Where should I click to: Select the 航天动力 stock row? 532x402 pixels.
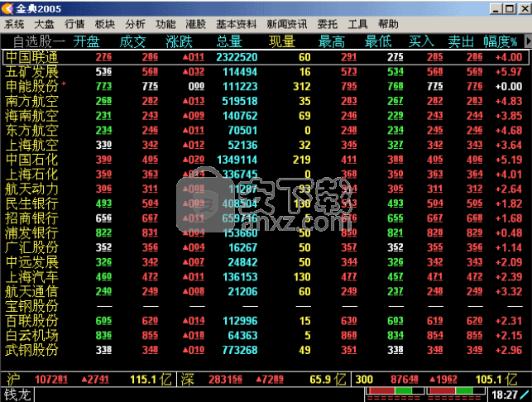click(266, 189)
